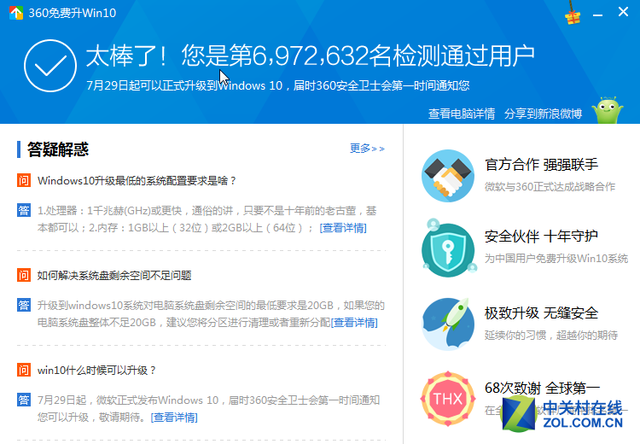Open 查看详情 link for system requirements answer

point(343,228)
